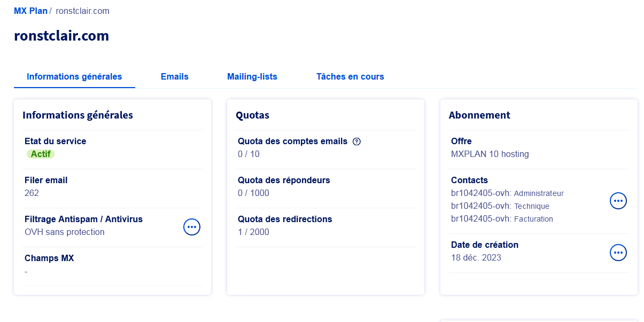644x322 pixels.
Task: Click the Facturation contact entry
Action: tap(502, 219)
